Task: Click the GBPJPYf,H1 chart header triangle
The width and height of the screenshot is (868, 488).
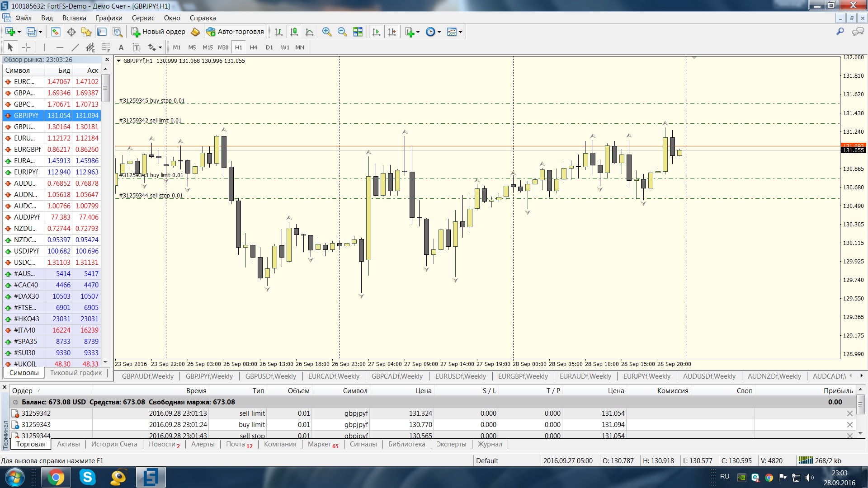Action: (118, 61)
